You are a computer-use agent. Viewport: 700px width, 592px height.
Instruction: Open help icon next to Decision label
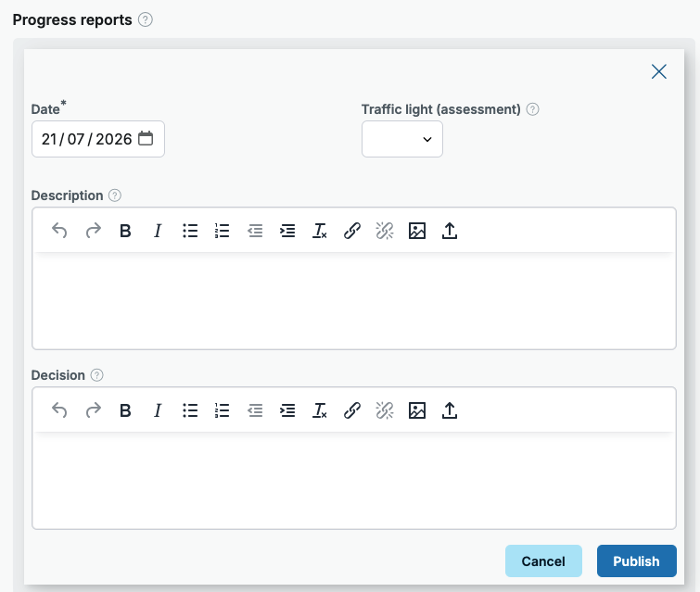(96, 375)
